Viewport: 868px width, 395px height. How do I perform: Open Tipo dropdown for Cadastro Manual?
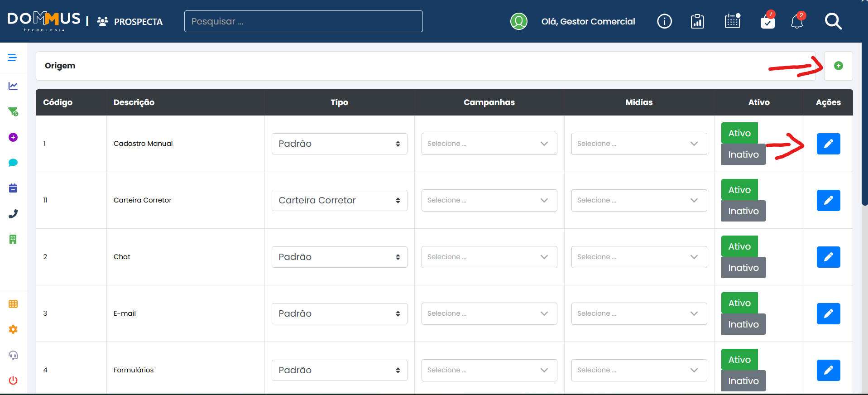[x=339, y=144]
